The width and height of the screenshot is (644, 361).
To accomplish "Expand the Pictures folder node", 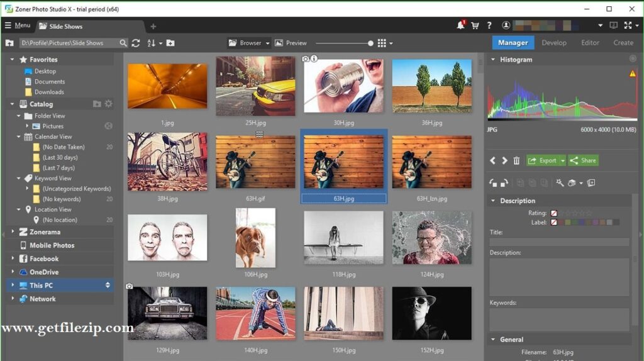I will click(27, 126).
